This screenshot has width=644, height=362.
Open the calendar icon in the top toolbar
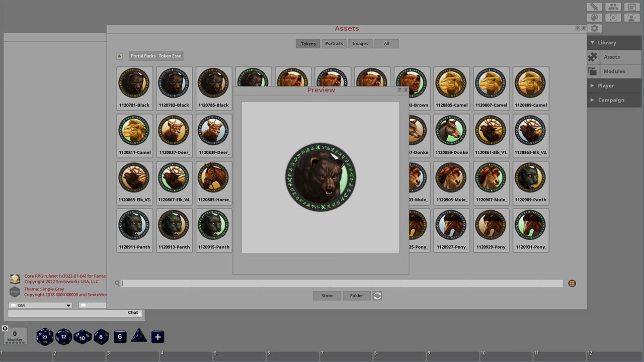pyautogui.click(x=632, y=7)
